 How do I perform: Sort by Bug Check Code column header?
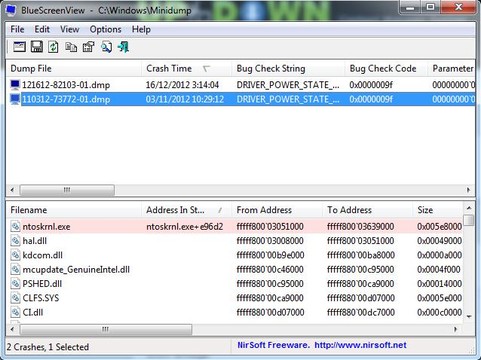pyautogui.click(x=386, y=69)
